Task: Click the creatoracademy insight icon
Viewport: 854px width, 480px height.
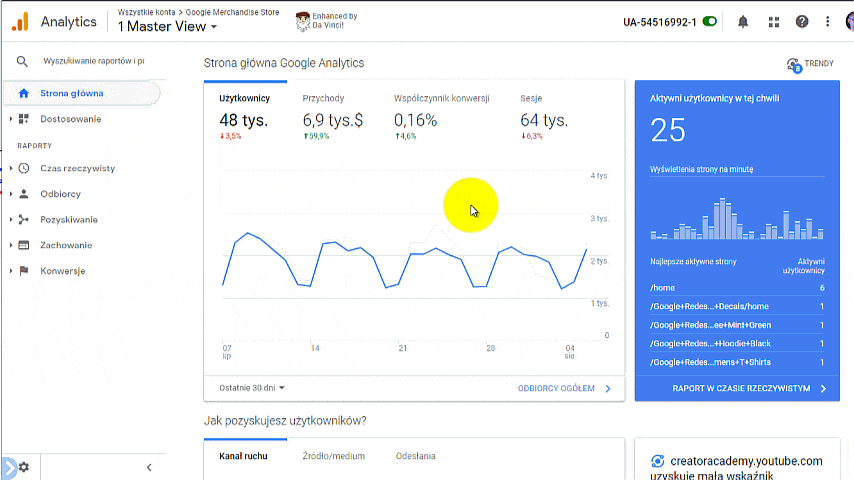Action: (657, 461)
